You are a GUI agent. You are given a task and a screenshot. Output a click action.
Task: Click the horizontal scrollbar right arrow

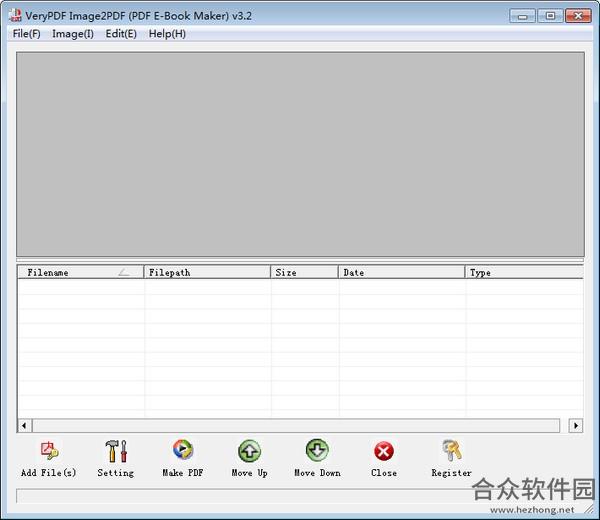click(x=576, y=425)
